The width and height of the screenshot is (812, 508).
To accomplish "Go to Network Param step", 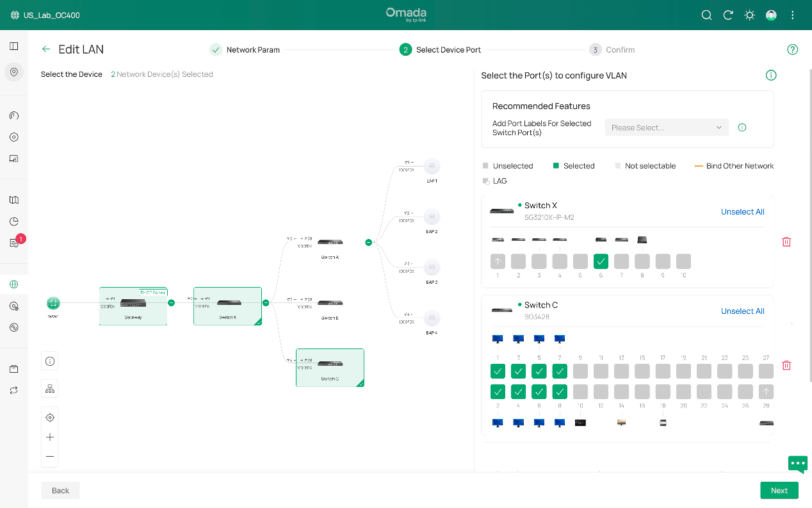I will click(253, 50).
